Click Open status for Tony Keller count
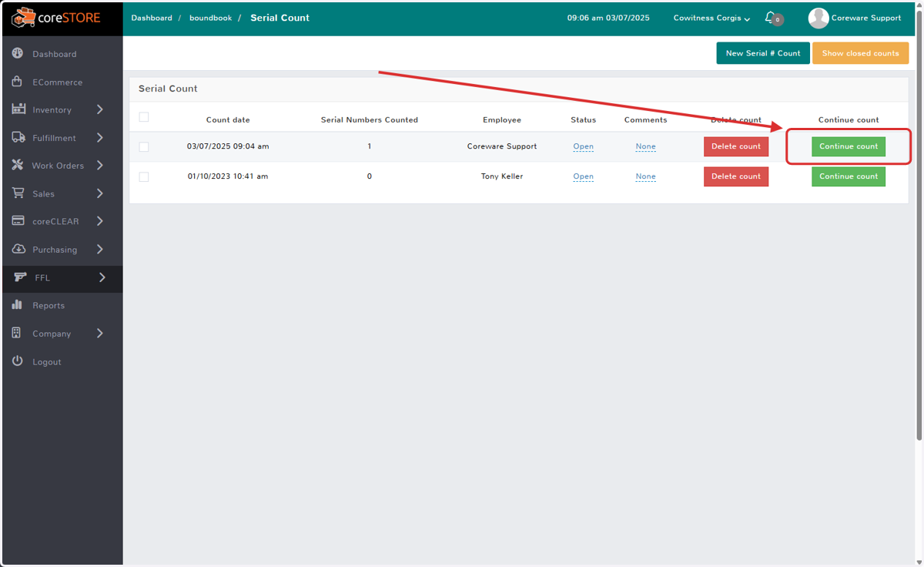This screenshot has height=567, width=924. [x=583, y=176]
